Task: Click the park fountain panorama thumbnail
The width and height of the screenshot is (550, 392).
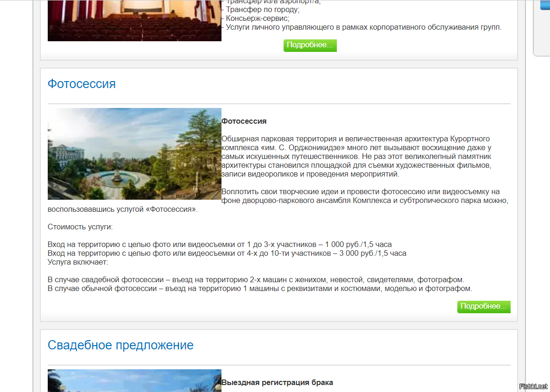Action: (x=134, y=154)
